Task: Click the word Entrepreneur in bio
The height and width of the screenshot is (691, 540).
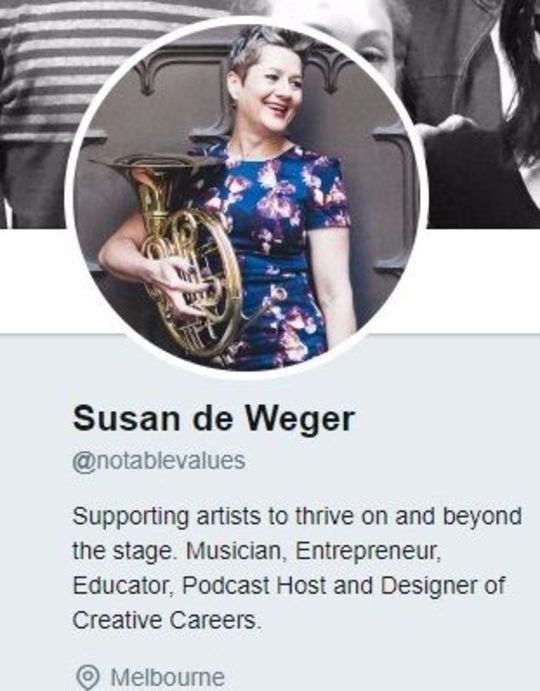Action: pyautogui.click(x=368, y=551)
